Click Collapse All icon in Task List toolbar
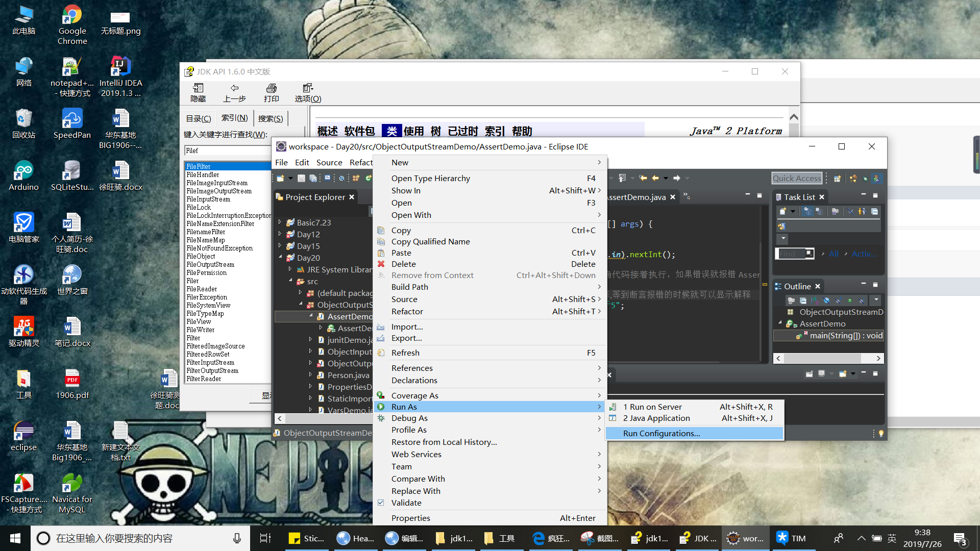 (874, 211)
